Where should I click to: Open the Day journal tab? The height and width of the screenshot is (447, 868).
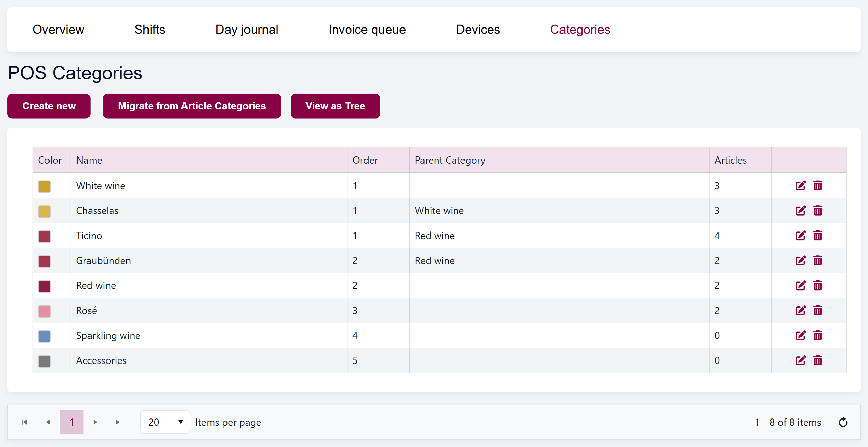247,30
